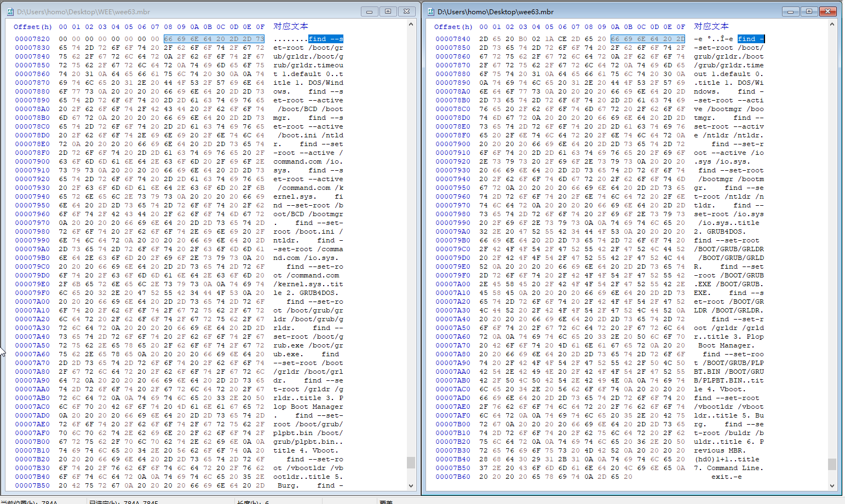Close the Desktop\wee63.mbr window on the right

[x=828, y=11]
